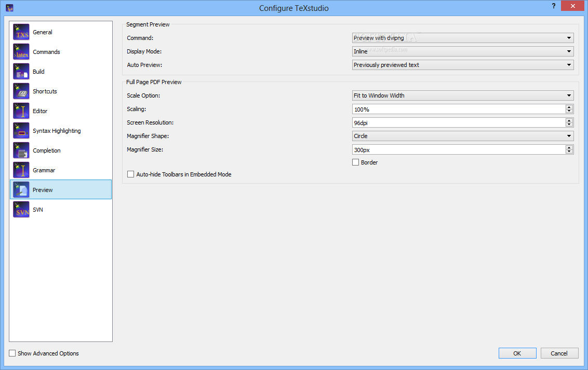Select the Editor label in sidebar

coord(40,111)
